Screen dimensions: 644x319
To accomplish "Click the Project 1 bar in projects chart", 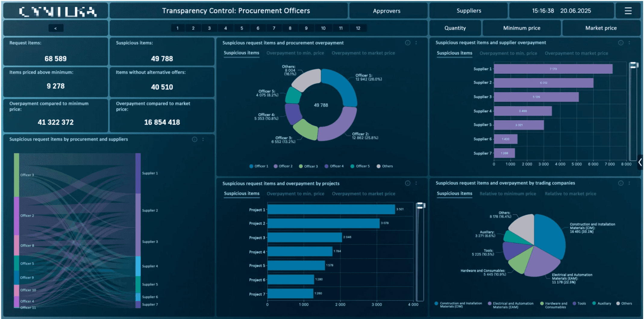I will [x=331, y=209].
